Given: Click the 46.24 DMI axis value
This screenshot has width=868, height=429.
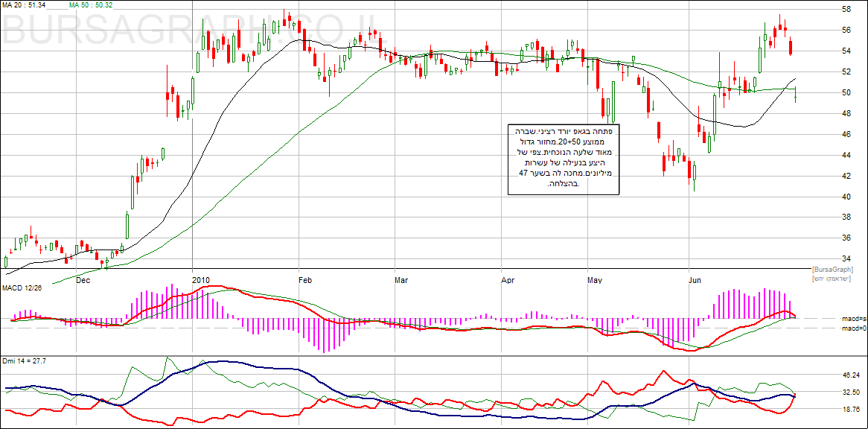Looking at the screenshot, I should [x=850, y=375].
